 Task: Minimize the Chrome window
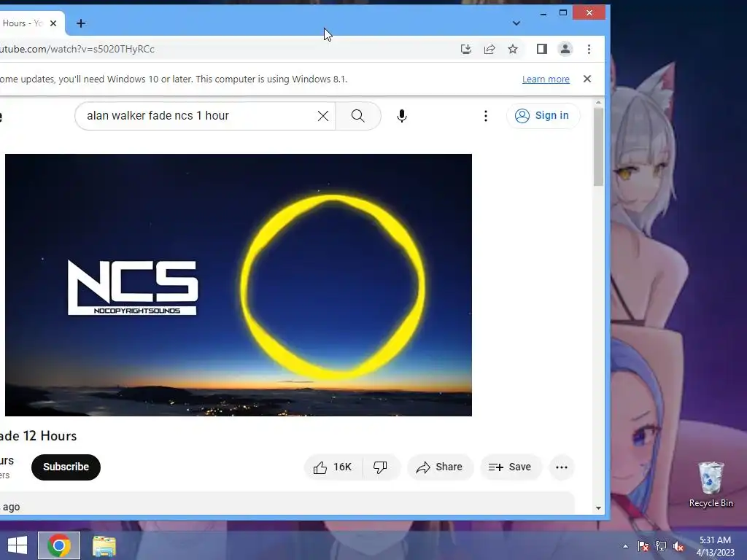543,13
